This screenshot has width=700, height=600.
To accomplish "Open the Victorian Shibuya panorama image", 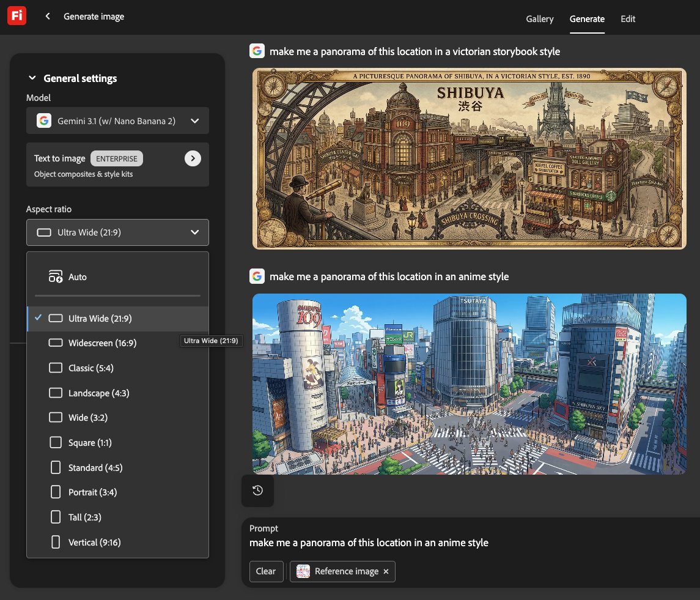I will click(469, 158).
